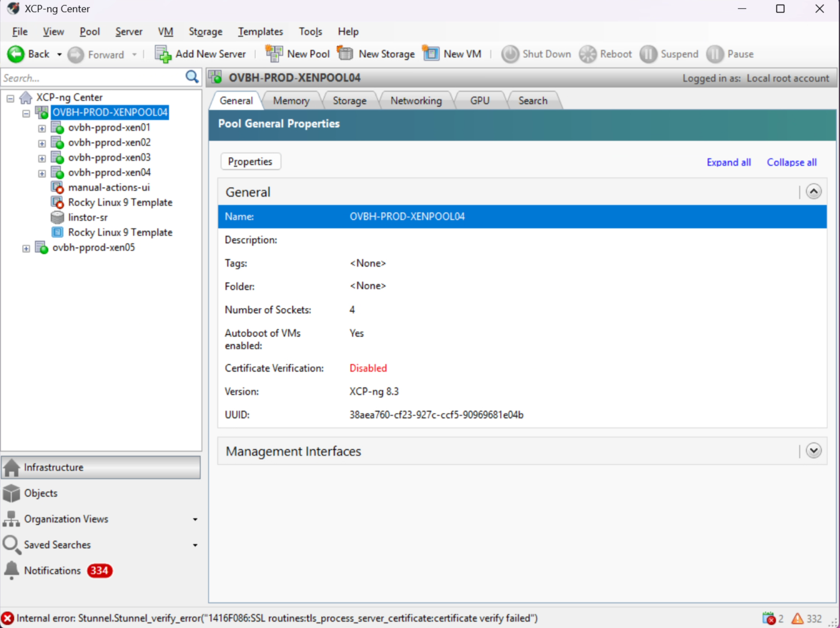Switch to the Networking tab

coord(416,101)
